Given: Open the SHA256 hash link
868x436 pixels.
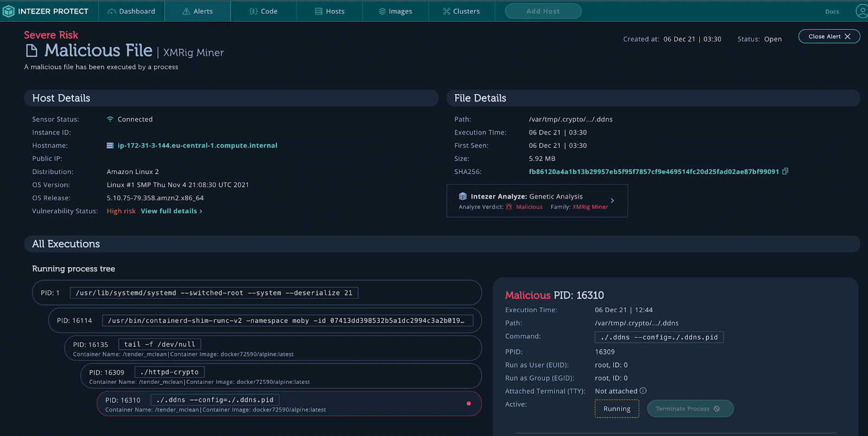Looking at the screenshot, I should (x=654, y=172).
